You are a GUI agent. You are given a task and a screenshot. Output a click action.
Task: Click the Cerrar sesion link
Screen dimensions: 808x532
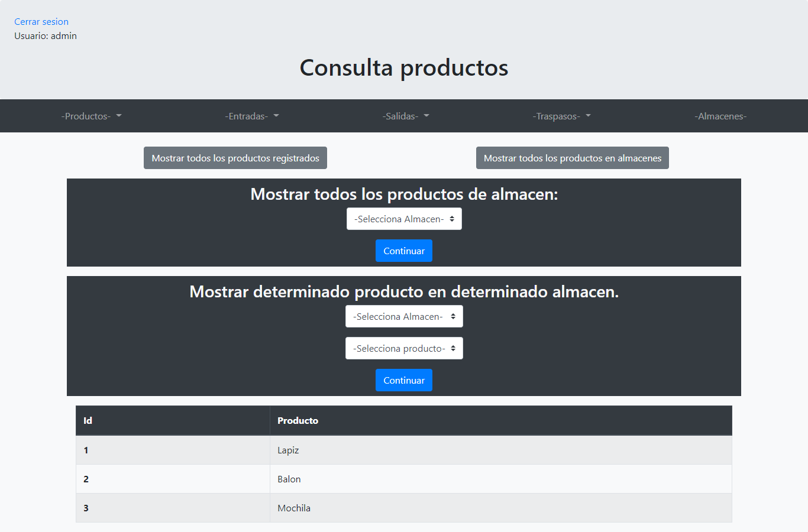[41, 22]
